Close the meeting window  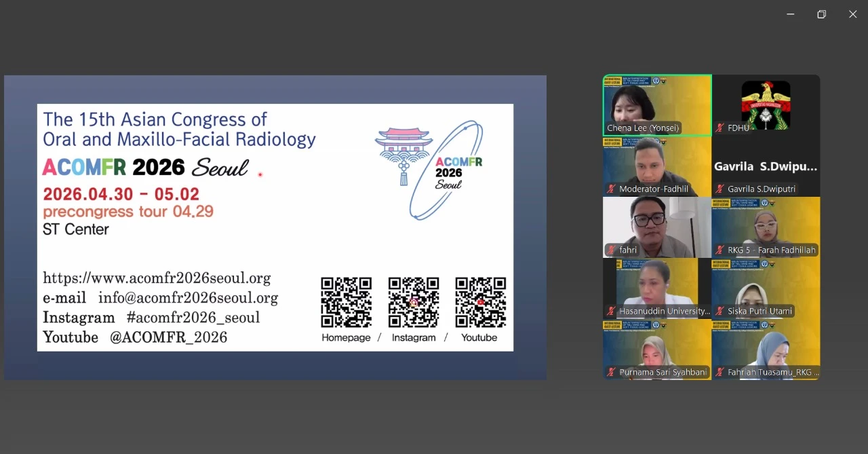(853, 14)
